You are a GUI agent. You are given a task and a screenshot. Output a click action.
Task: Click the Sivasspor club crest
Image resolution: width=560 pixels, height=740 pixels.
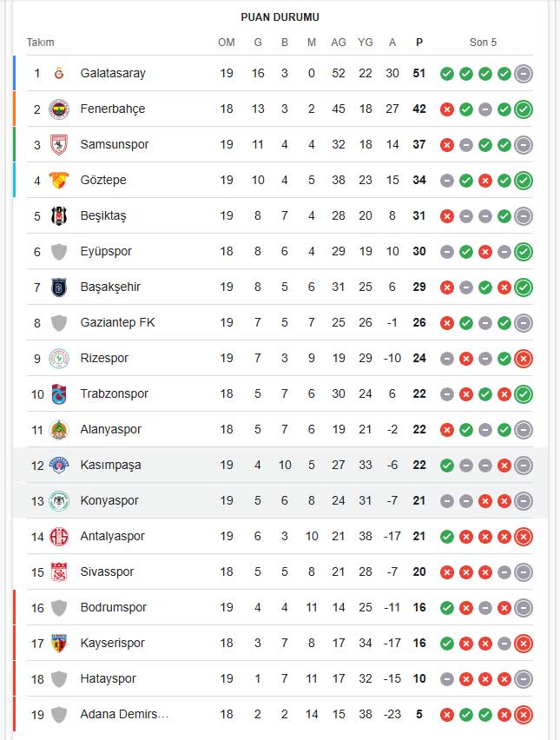point(59,572)
